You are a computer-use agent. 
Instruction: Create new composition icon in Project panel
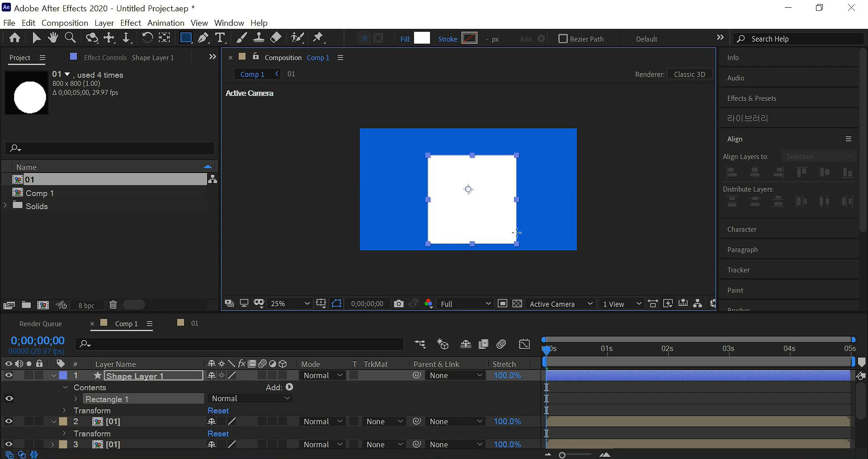pyautogui.click(x=43, y=305)
